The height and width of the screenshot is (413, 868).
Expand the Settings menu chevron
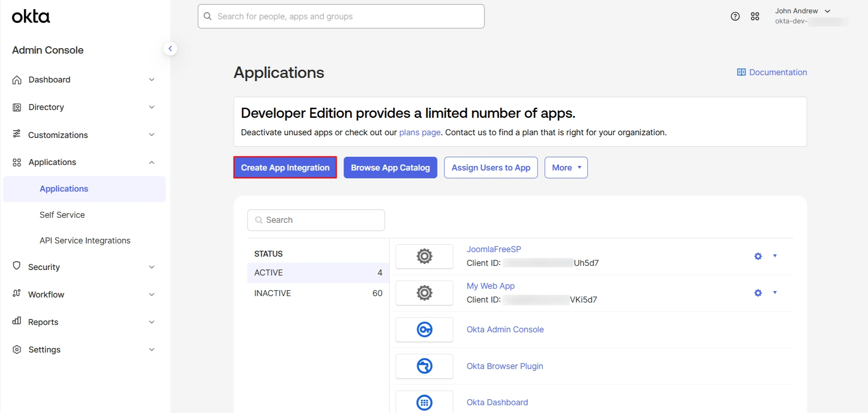click(x=152, y=349)
